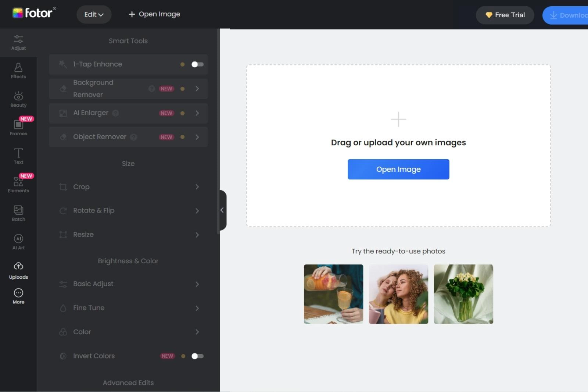Click the Open Image button

tap(398, 169)
